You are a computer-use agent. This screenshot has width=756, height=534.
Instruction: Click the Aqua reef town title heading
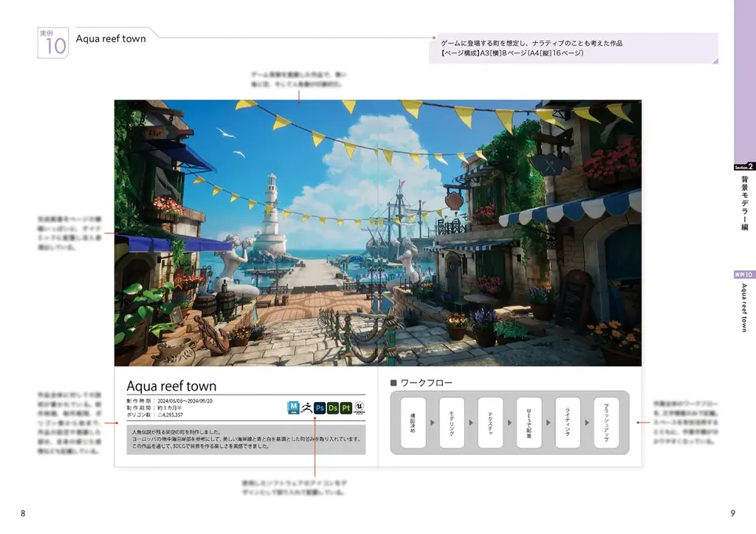coord(171,386)
